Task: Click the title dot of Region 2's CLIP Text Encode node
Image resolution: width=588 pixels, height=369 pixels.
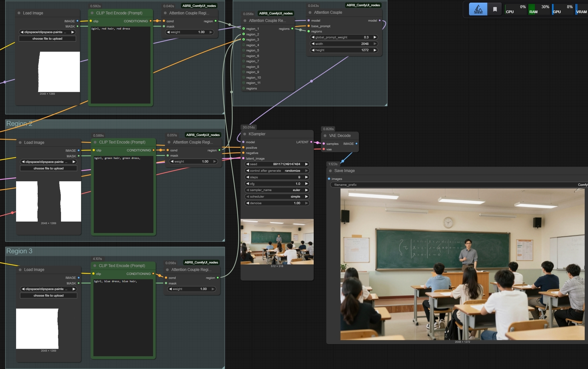Action: pyautogui.click(x=95, y=142)
